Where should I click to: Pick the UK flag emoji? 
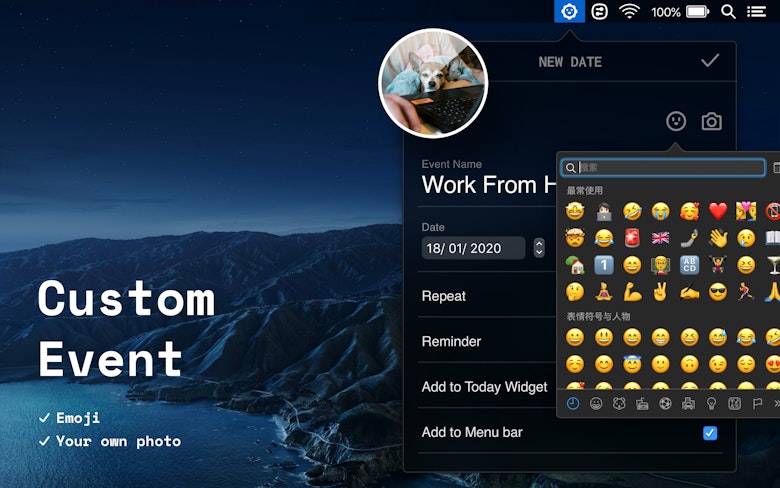coord(660,238)
